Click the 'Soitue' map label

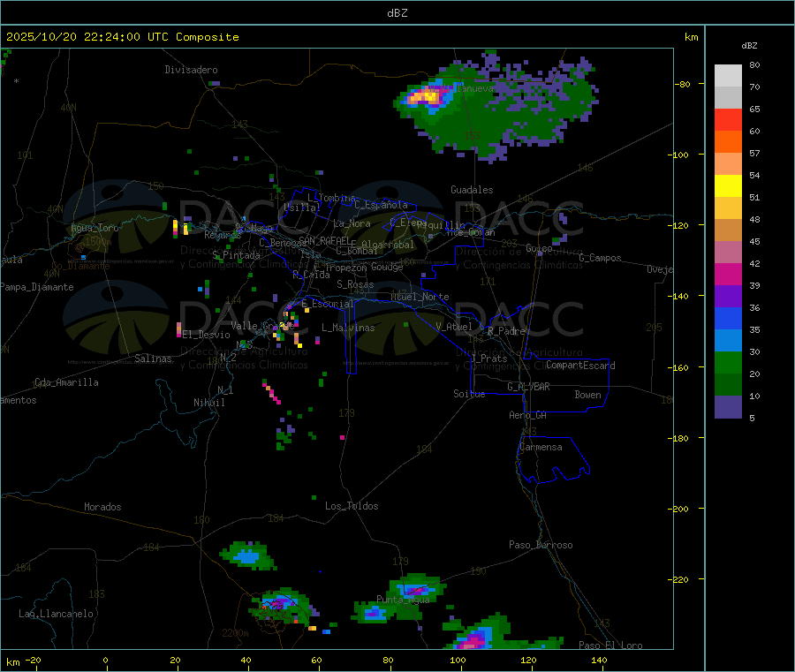tap(469, 394)
